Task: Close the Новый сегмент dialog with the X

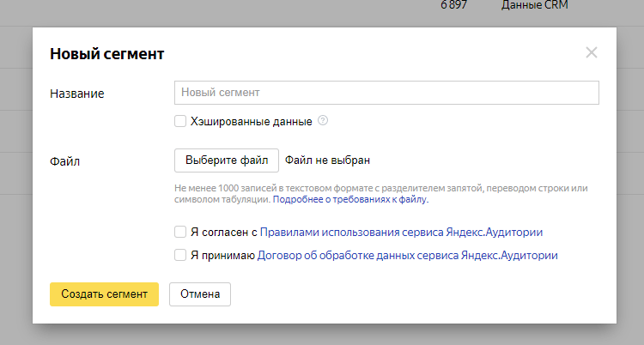Action: coord(592,52)
